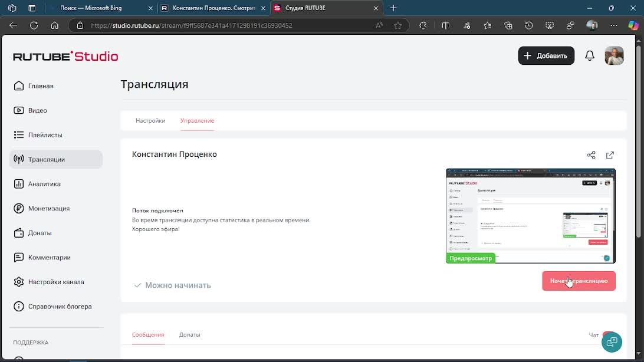Toggle the Чат switch

[608, 335]
